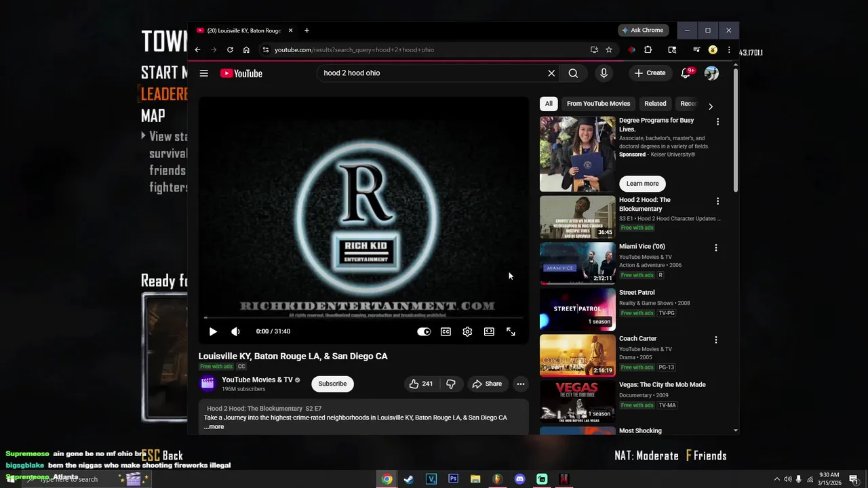Toggle closed captions on the player

(446, 331)
